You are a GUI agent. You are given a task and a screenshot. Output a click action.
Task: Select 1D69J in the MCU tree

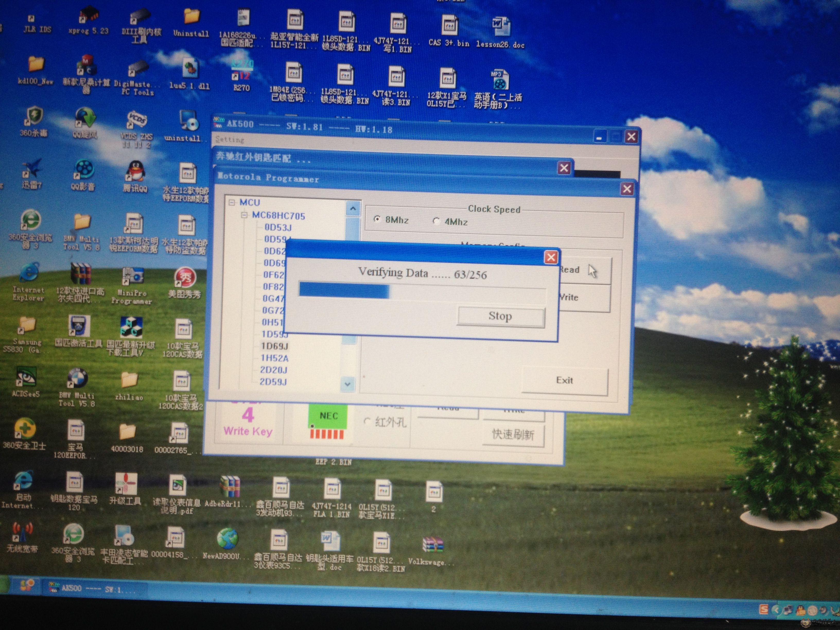(x=274, y=346)
